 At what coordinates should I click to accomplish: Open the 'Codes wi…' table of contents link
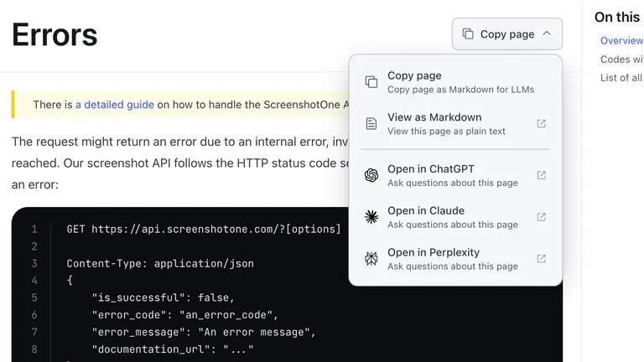click(622, 59)
